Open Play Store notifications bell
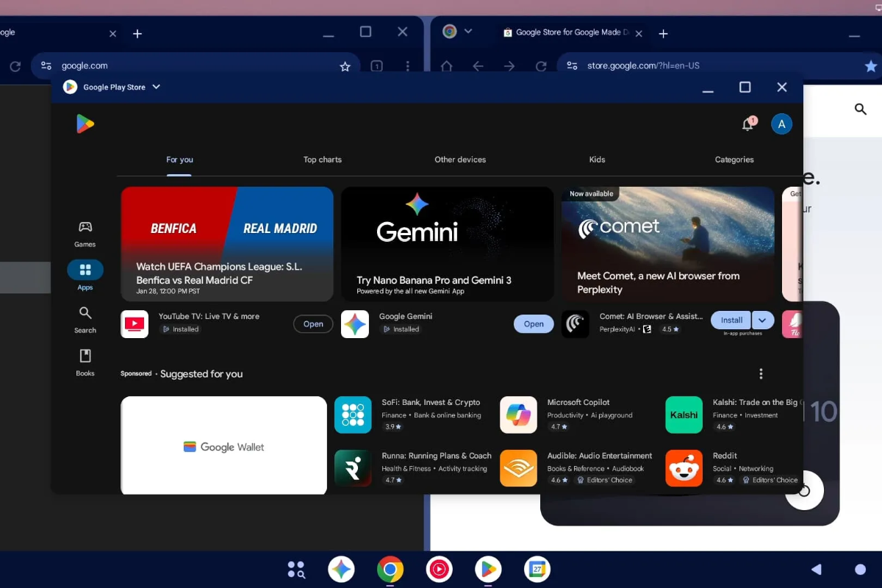 (747, 124)
